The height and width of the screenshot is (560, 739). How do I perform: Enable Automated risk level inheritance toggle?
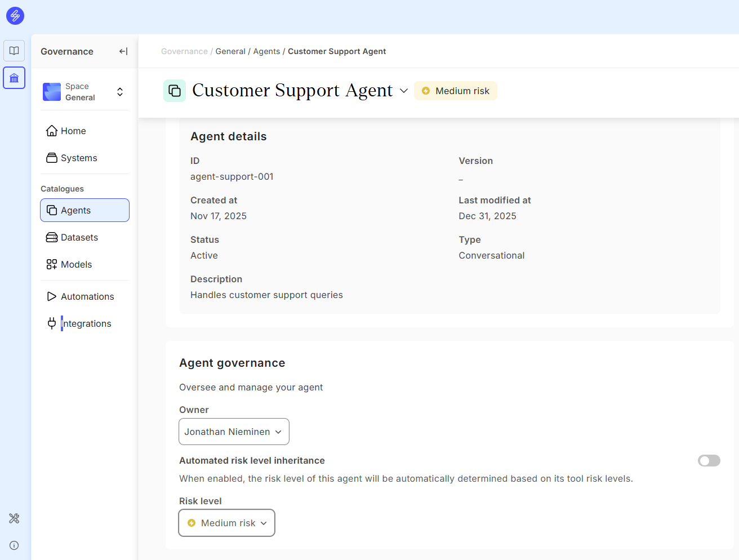[x=709, y=461]
